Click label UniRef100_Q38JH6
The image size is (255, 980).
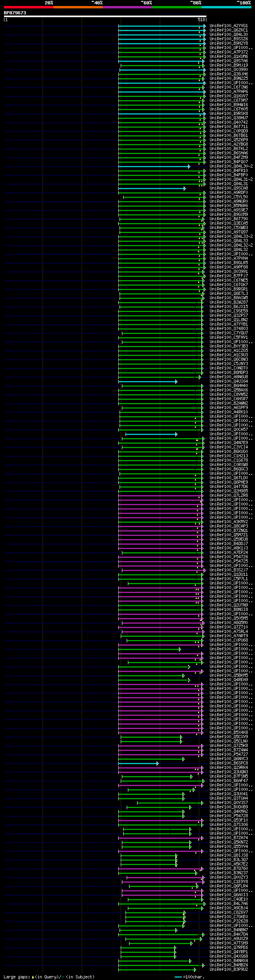(x=229, y=74)
